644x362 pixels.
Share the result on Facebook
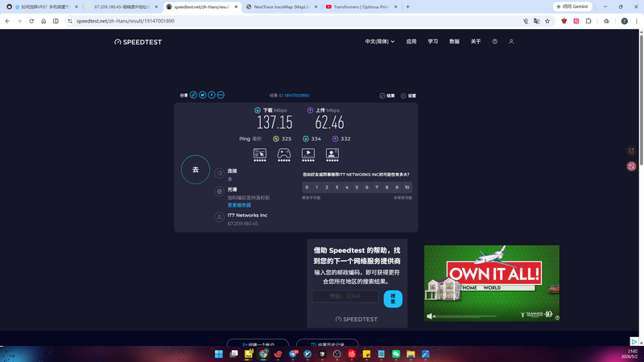click(212, 95)
